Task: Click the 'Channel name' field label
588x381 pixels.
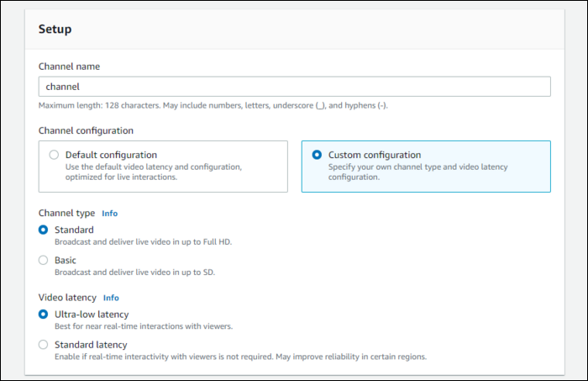Action: click(69, 66)
